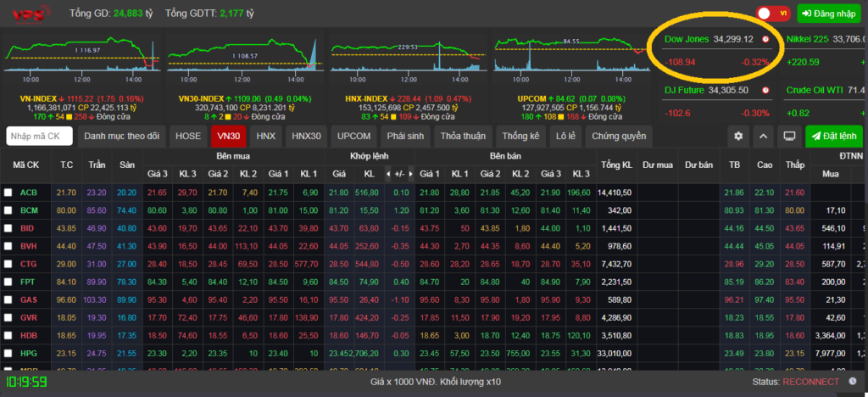Click the clock icon beside Dow Jones
Screen dimensions: 868x397
coord(765,39)
